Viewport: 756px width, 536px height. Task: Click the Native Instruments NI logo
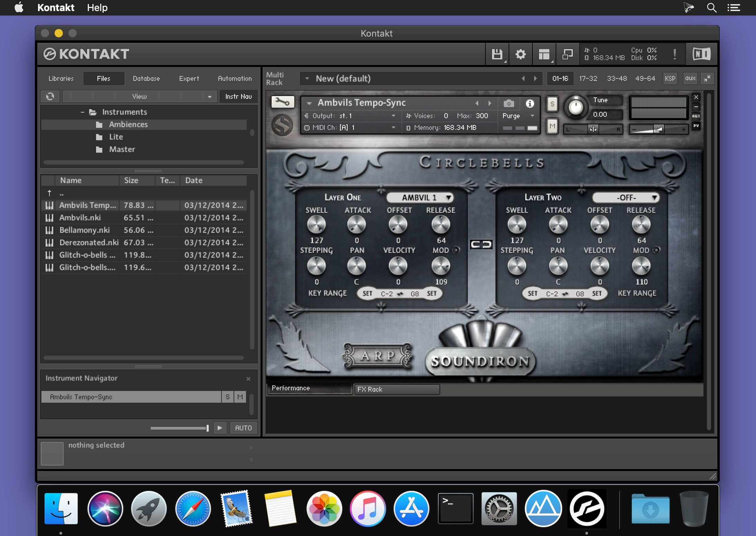pyautogui.click(x=701, y=54)
